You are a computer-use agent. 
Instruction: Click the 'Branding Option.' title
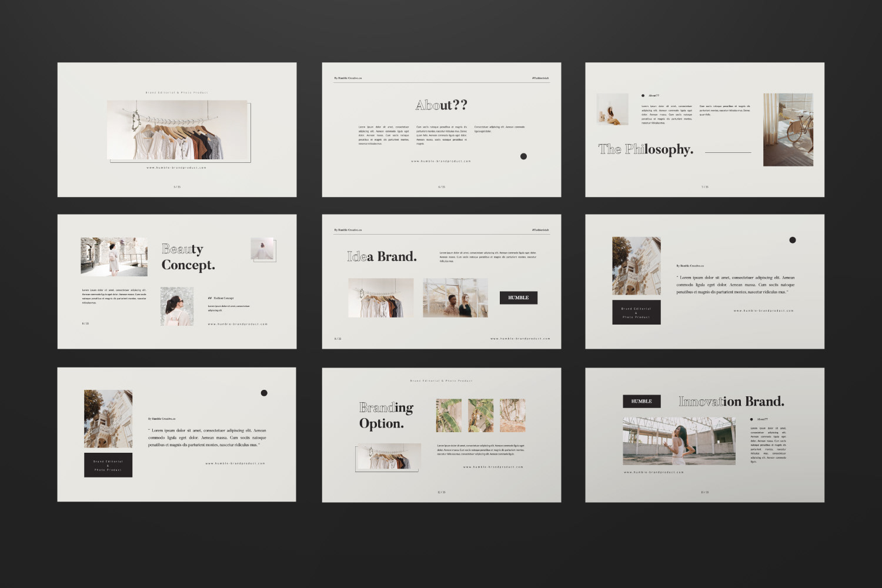(386, 415)
